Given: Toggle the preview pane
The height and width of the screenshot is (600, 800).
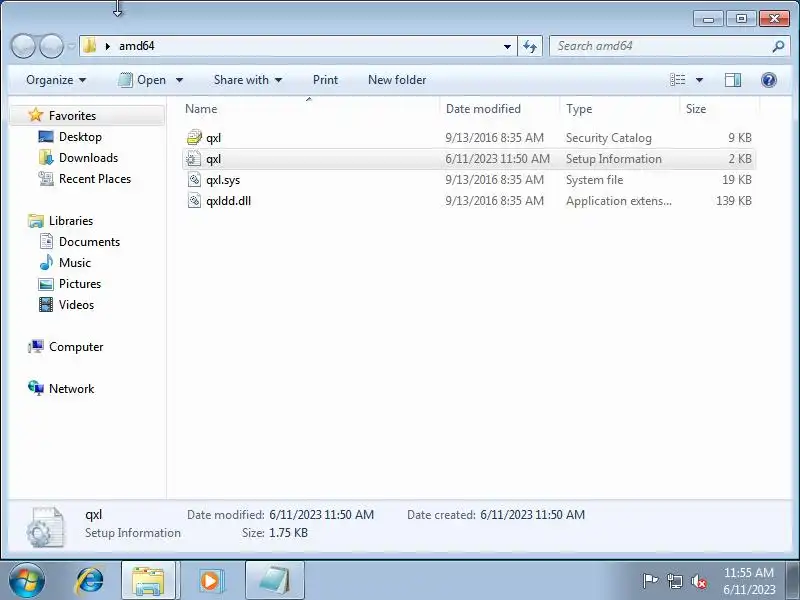Looking at the screenshot, I should tap(733, 80).
